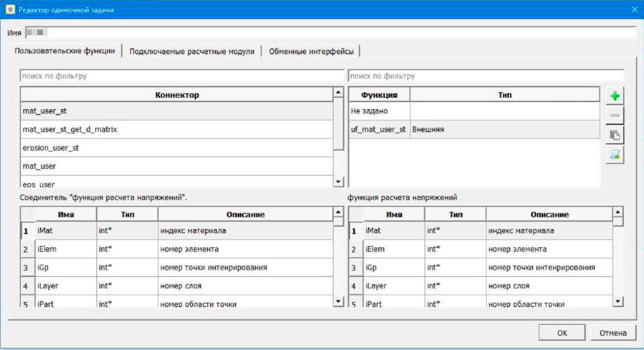Switch to Подключаемые расчетные модули tab
This screenshot has width=644, height=350.
(x=192, y=51)
